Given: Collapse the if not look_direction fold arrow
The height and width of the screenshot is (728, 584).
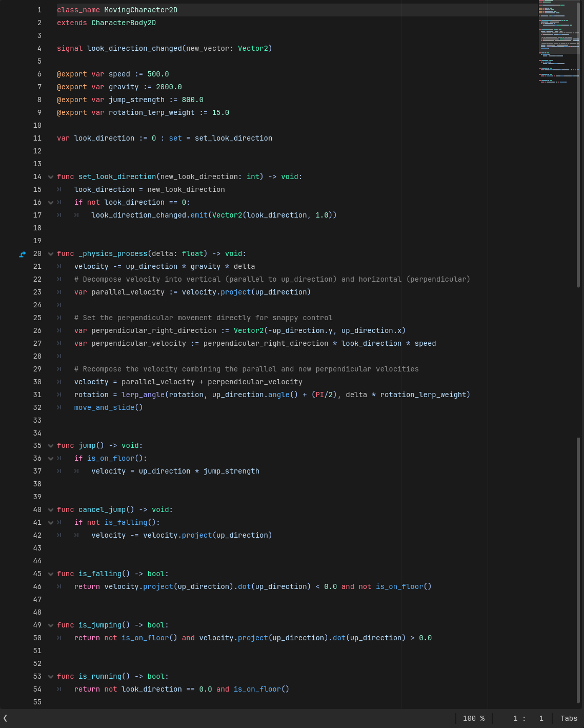Looking at the screenshot, I should [51, 203].
